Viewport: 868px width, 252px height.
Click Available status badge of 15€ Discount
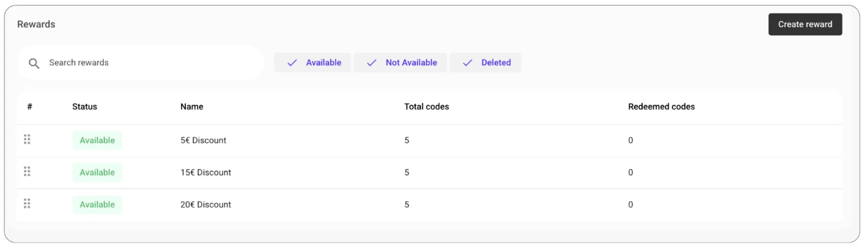click(97, 173)
